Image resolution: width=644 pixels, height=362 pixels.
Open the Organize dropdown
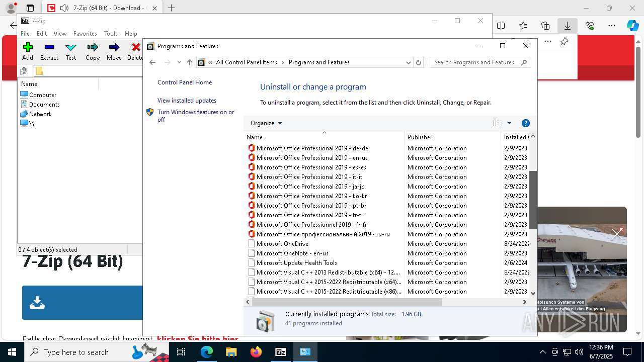coord(266,123)
